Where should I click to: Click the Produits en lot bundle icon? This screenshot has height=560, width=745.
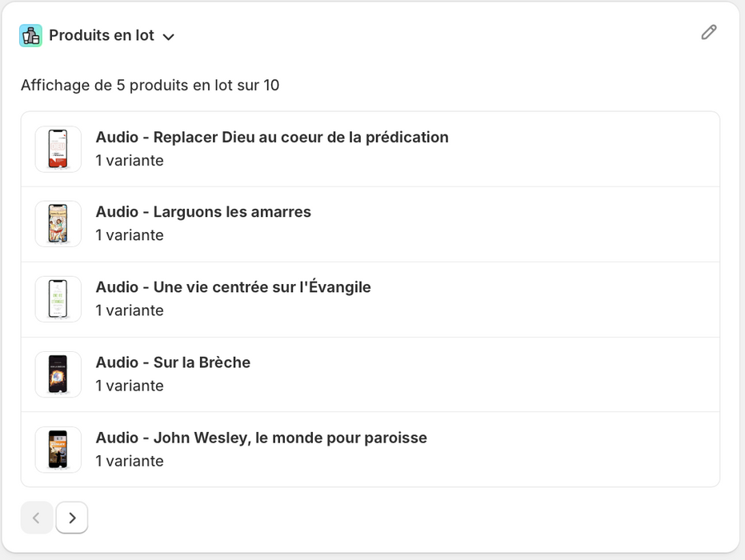30,35
